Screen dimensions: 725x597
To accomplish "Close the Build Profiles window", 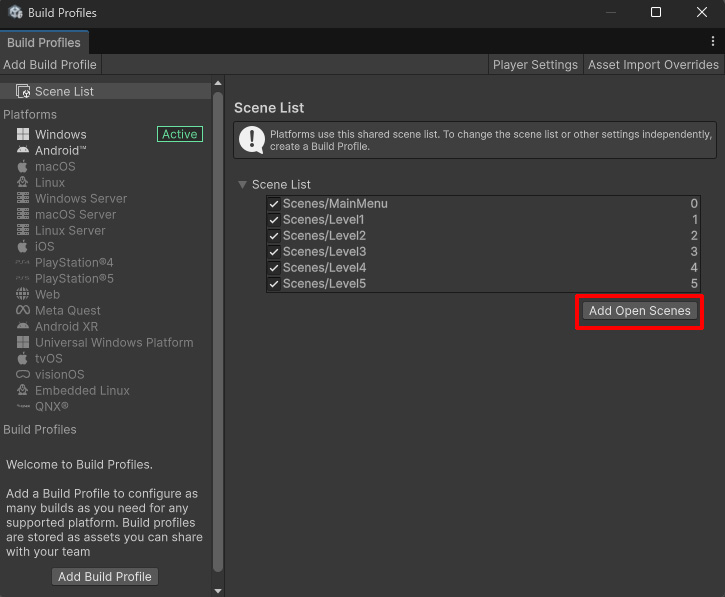I will tap(701, 12).
